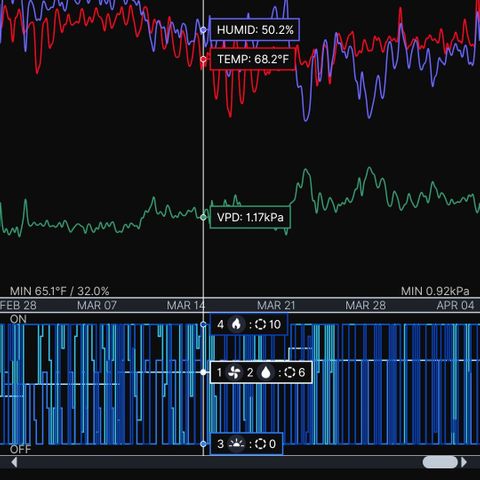Click the APR 04 date marker

coord(455,305)
